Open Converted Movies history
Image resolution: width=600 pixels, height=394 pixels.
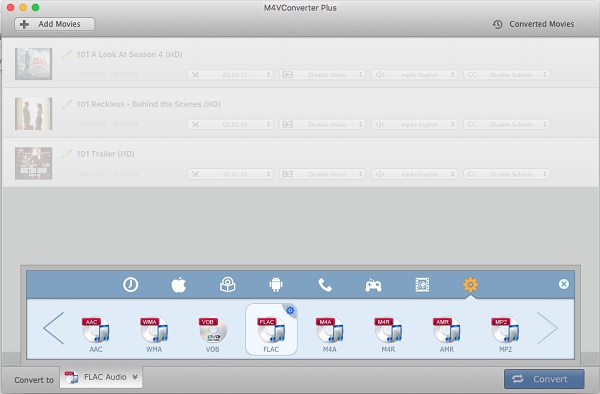click(533, 24)
